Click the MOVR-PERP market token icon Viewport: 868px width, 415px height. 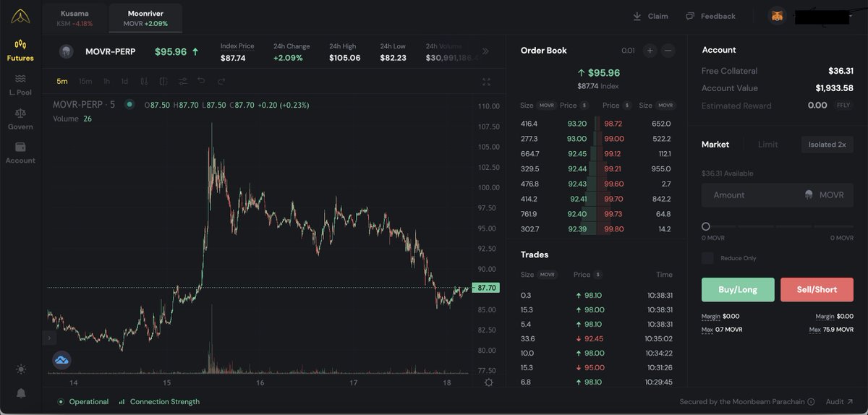(x=65, y=51)
